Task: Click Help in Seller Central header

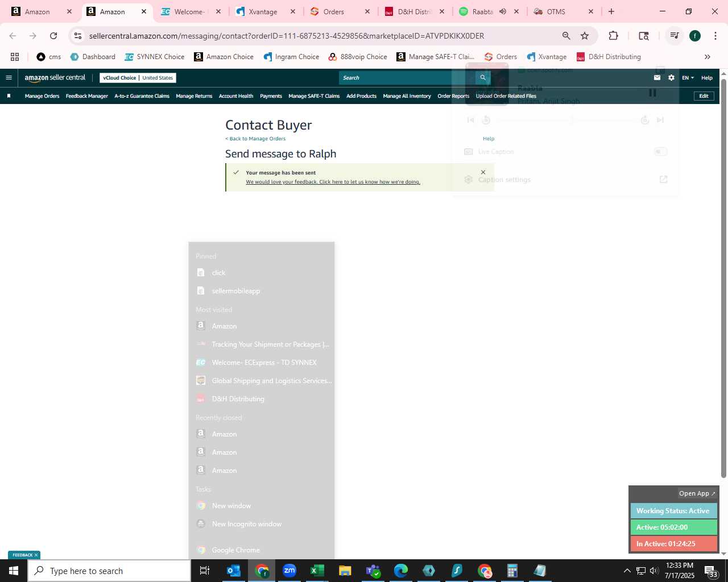Action: 707,78
